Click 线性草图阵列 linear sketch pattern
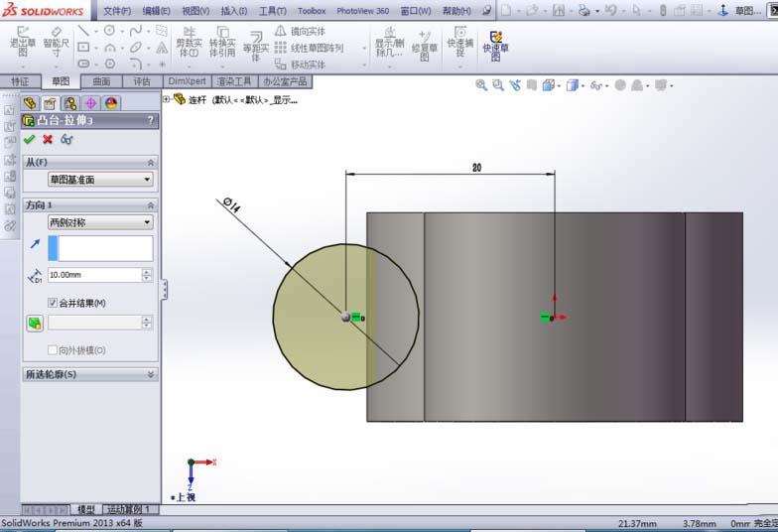The image size is (778, 532). (x=310, y=48)
